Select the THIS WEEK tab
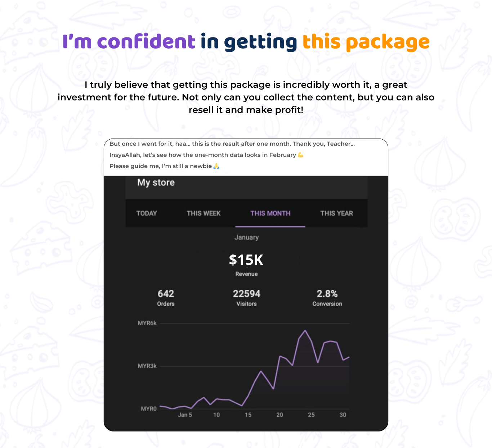This screenshot has height=448, width=492. click(x=203, y=213)
